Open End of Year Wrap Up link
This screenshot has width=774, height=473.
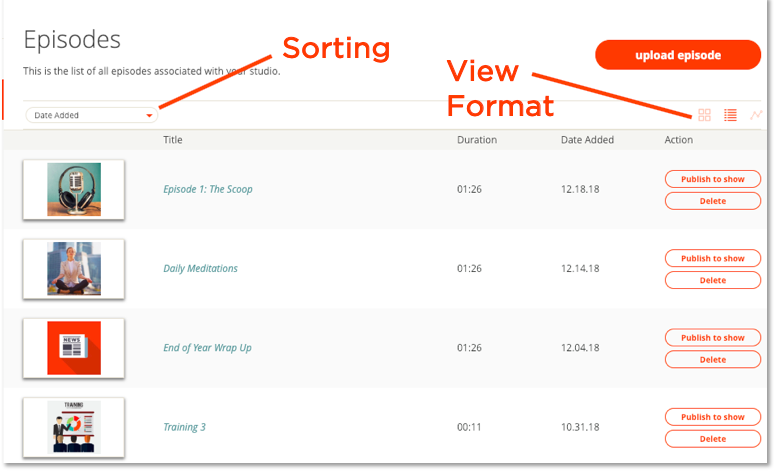207,348
